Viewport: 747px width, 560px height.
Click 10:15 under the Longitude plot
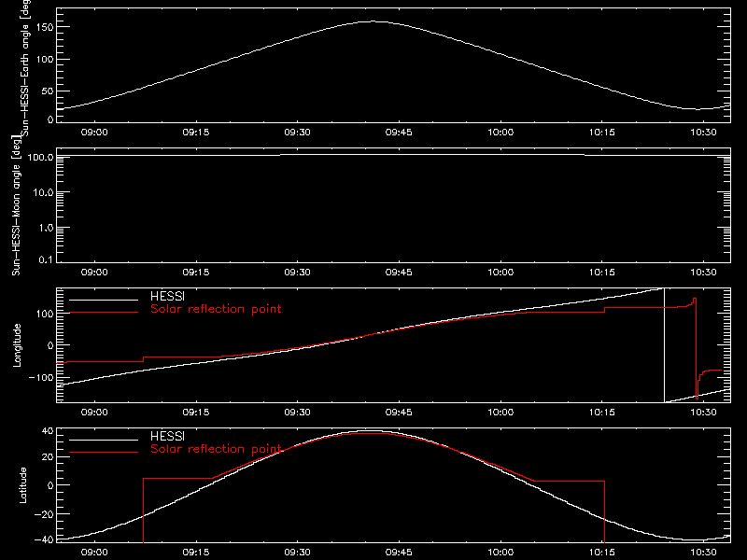pyautogui.click(x=602, y=413)
